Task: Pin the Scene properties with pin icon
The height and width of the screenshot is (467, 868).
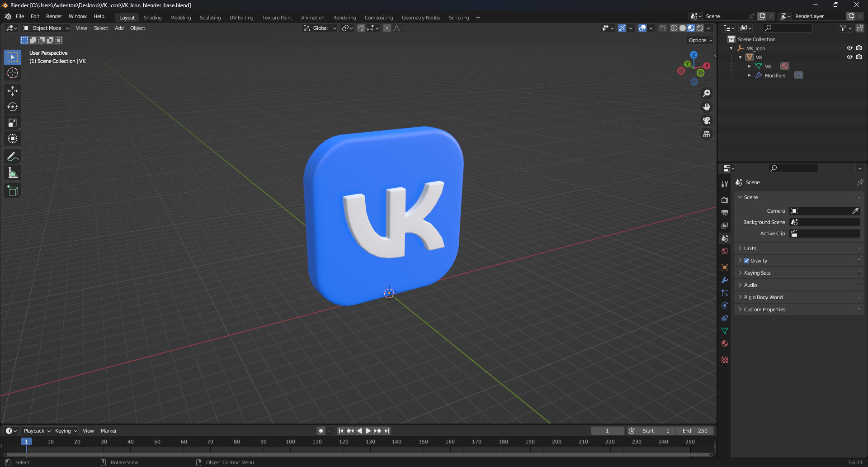Action: point(860,182)
